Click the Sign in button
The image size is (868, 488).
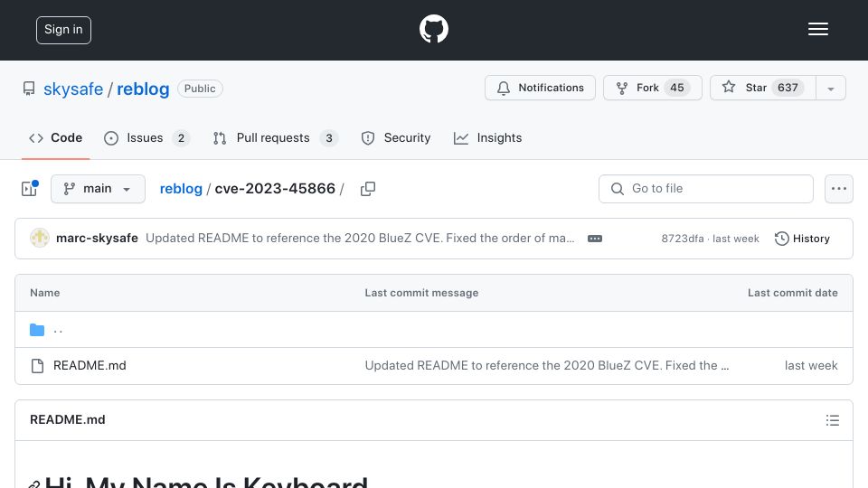click(x=63, y=30)
